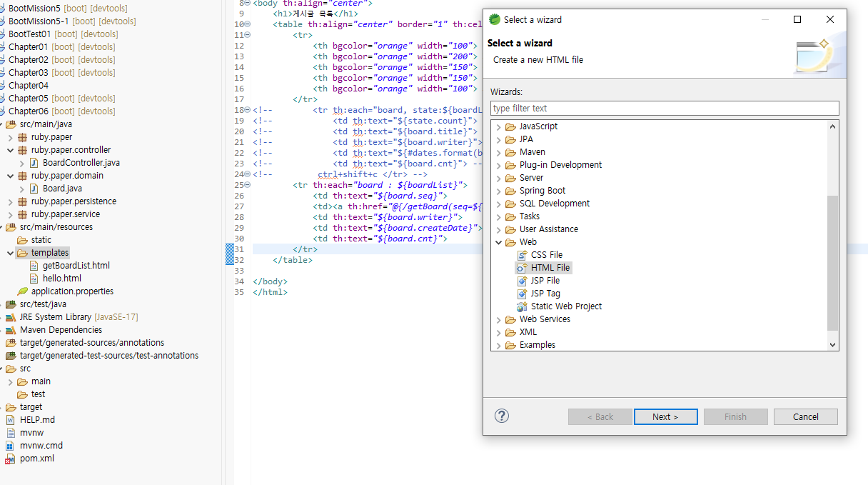
Task: Expand the Spring Boot wizard category
Action: click(x=498, y=191)
